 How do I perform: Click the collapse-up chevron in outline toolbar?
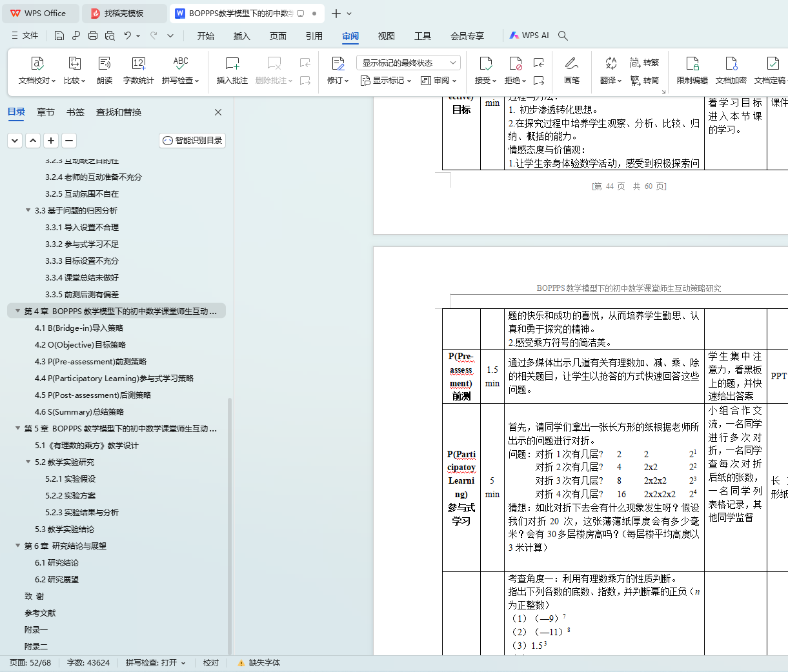pos(33,140)
